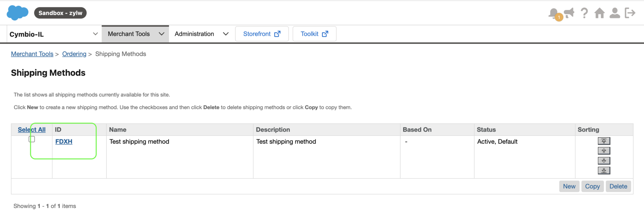Click New to create a shipping method
Screen dimensions: 644x223
[x=569, y=186]
